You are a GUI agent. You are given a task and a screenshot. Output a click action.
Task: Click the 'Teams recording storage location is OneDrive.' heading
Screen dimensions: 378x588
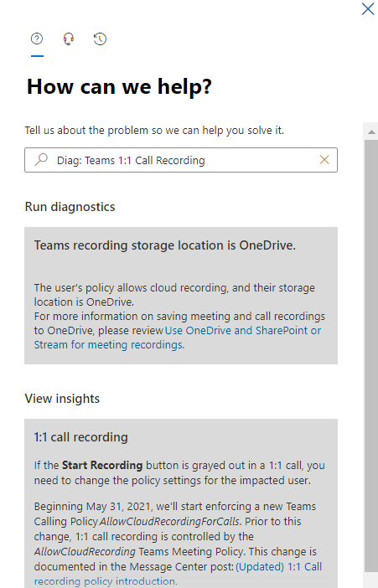[x=165, y=245]
